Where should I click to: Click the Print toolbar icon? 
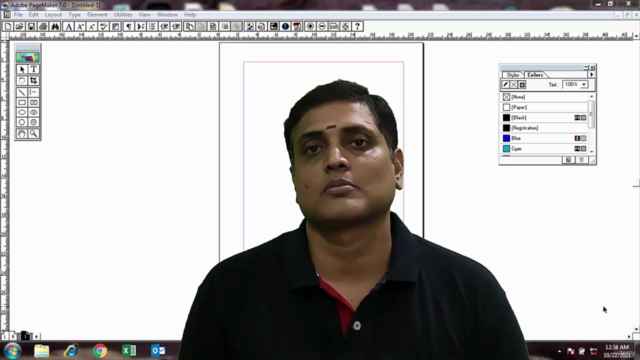43,27
